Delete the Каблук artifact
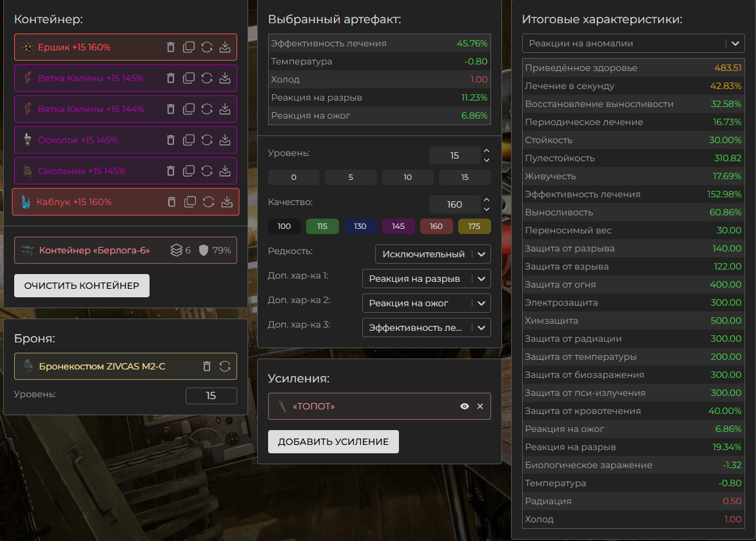Viewport: 756px width, 541px height. pyautogui.click(x=172, y=202)
